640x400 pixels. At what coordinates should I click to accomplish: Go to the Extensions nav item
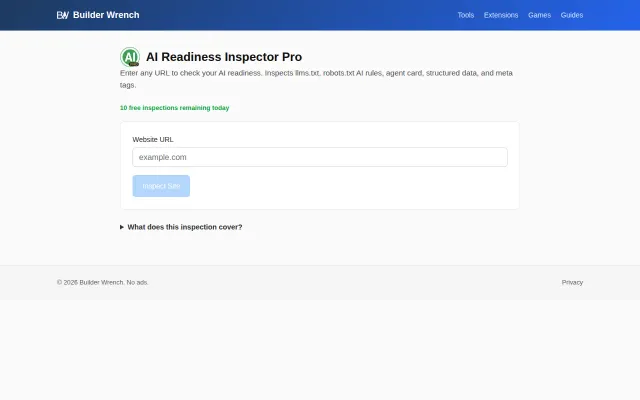point(501,15)
